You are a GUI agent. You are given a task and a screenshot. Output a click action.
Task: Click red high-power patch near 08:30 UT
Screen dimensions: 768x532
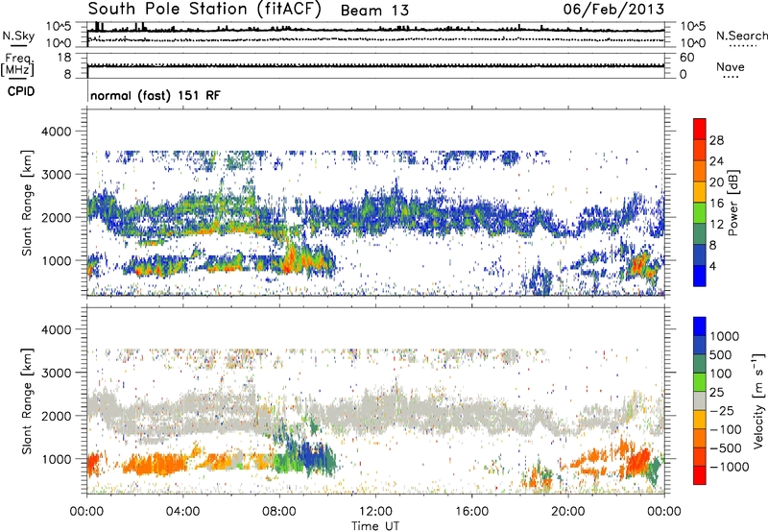coord(290,259)
